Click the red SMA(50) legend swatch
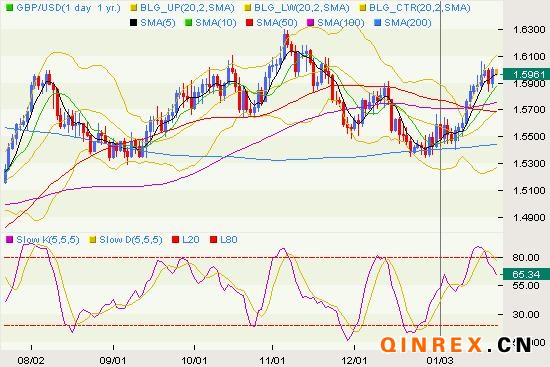The height and width of the screenshot is (367, 550). point(249,23)
